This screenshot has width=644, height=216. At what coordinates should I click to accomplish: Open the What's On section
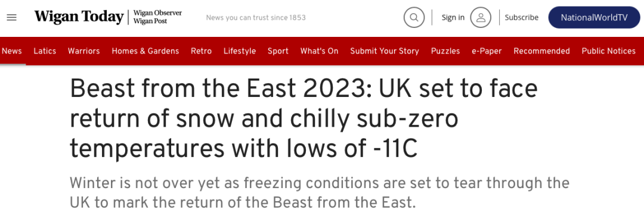point(319,51)
